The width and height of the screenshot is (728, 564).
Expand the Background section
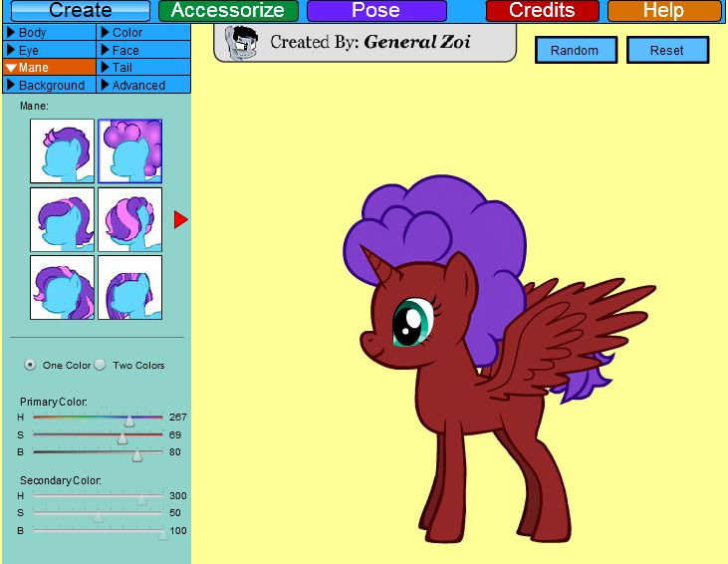pyautogui.click(x=49, y=85)
